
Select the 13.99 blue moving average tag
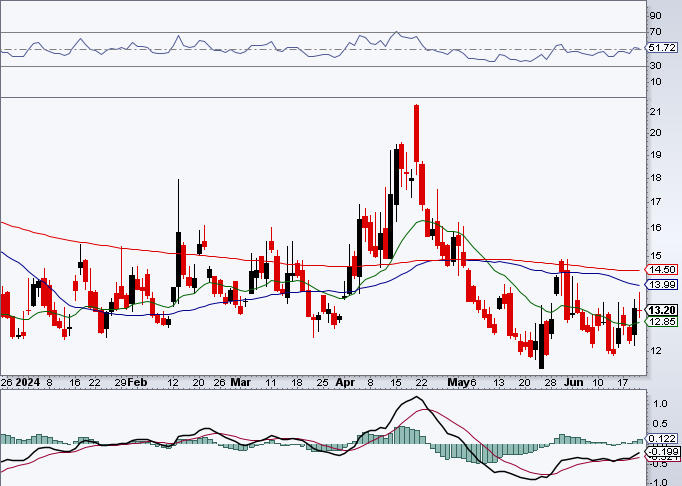click(662, 285)
